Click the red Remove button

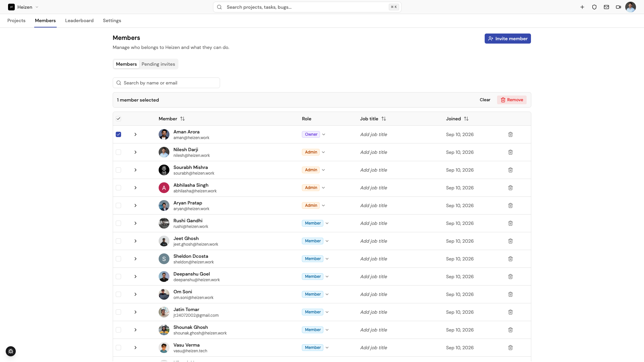point(512,100)
